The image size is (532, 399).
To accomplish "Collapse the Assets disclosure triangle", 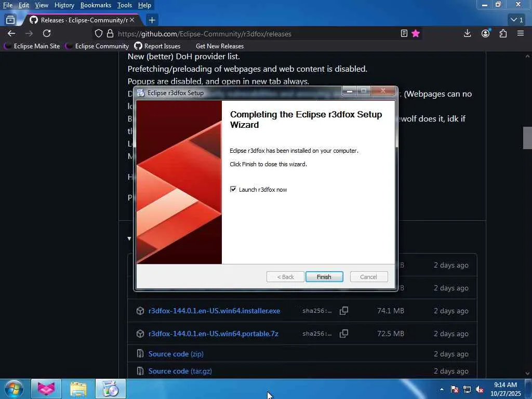I will click(x=129, y=238).
